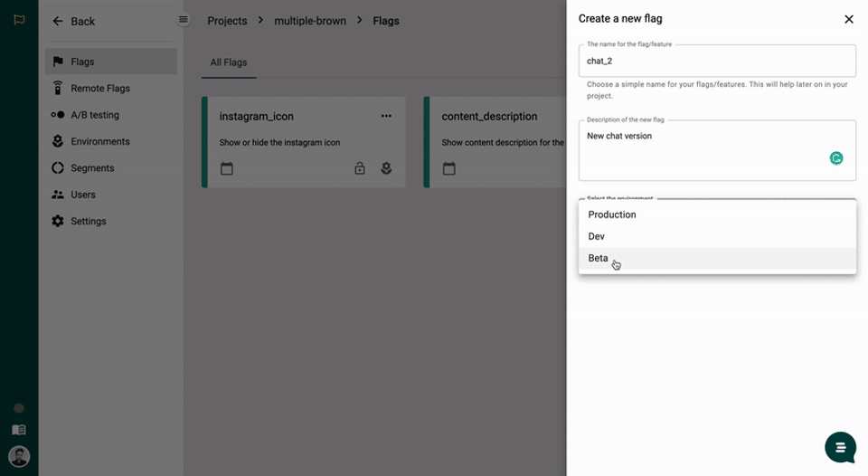Click the Users people icon
Viewport: 868px width, 476px height.
[58, 195]
